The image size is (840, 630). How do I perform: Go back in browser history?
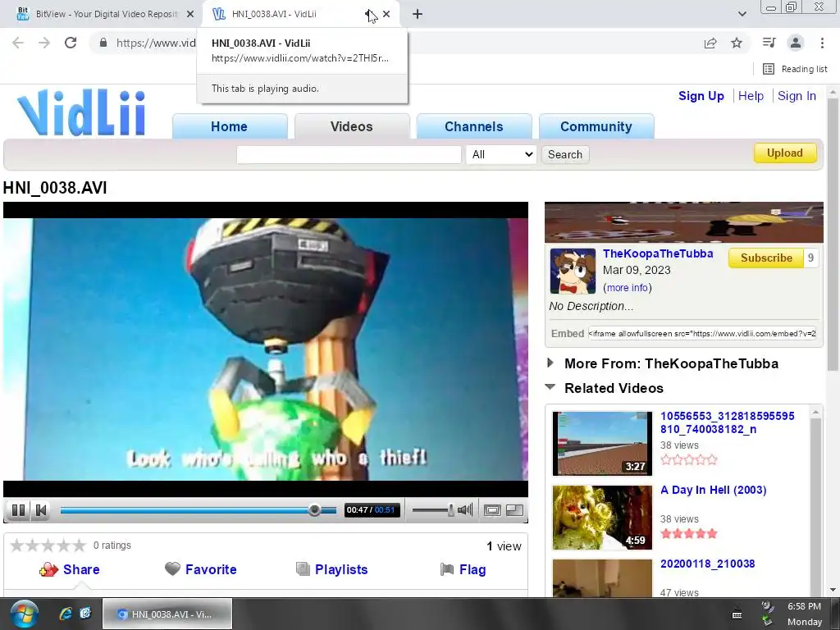pyautogui.click(x=18, y=43)
